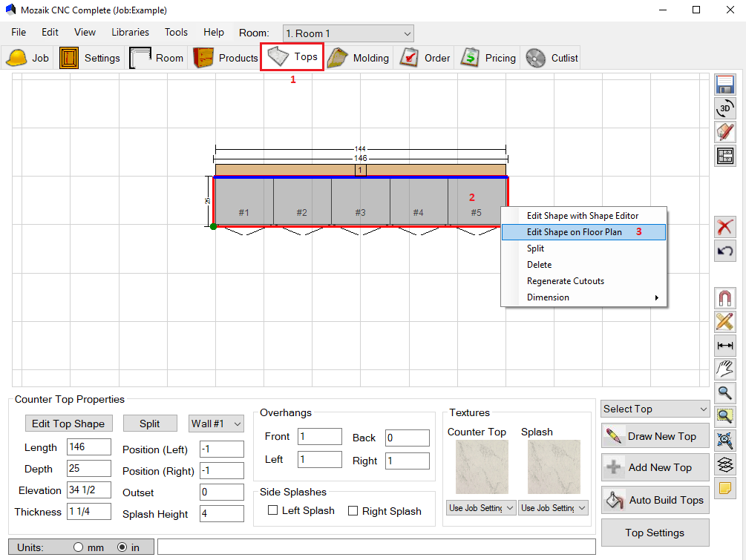Select mm units radio button
Viewport: 746px width, 560px height.
click(79, 547)
